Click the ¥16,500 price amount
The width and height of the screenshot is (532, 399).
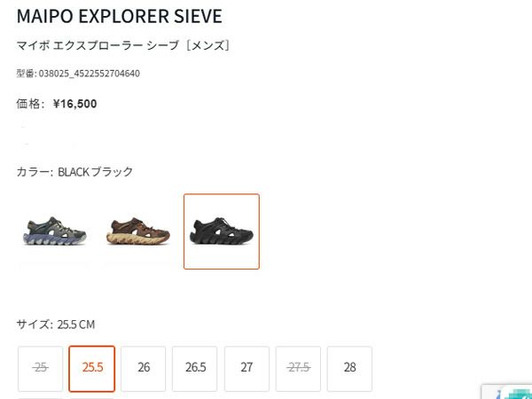click(75, 104)
